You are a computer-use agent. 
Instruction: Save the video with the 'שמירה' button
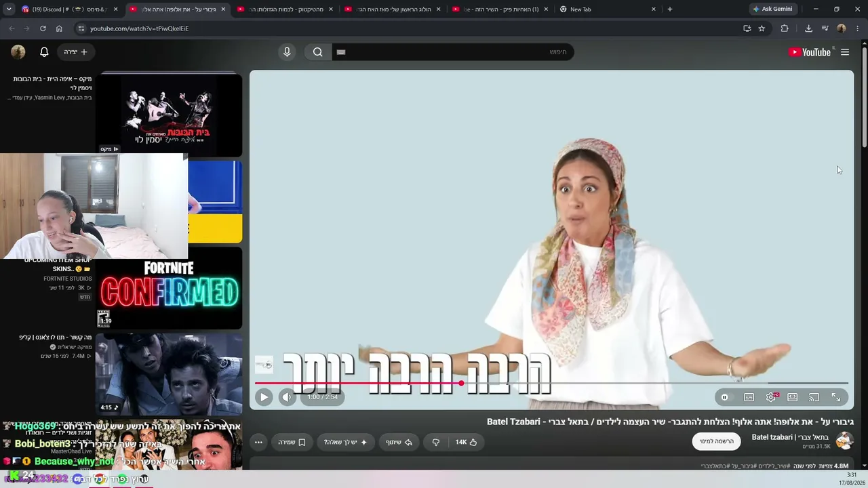coord(292,442)
